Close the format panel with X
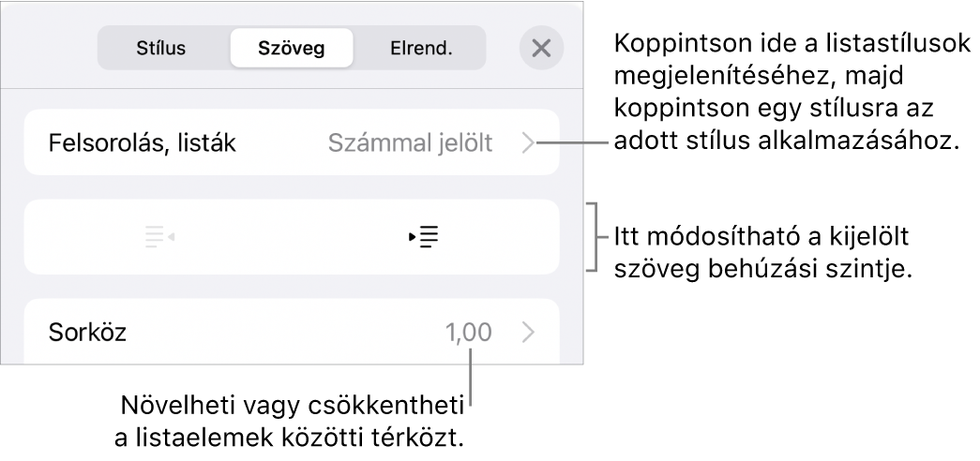980x461 pixels. pos(541,49)
